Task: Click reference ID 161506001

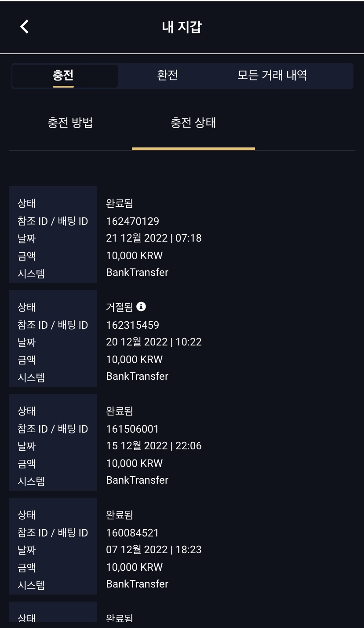Action: coord(132,429)
